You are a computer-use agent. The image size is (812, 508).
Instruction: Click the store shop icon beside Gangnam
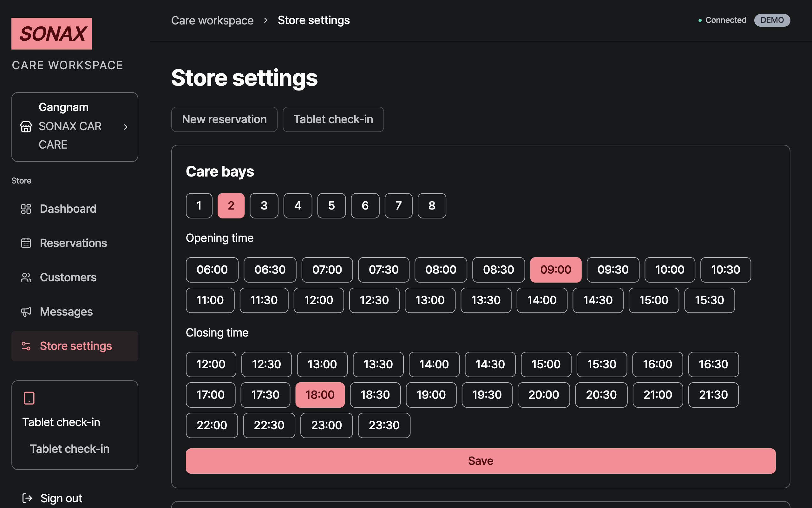(x=26, y=127)
